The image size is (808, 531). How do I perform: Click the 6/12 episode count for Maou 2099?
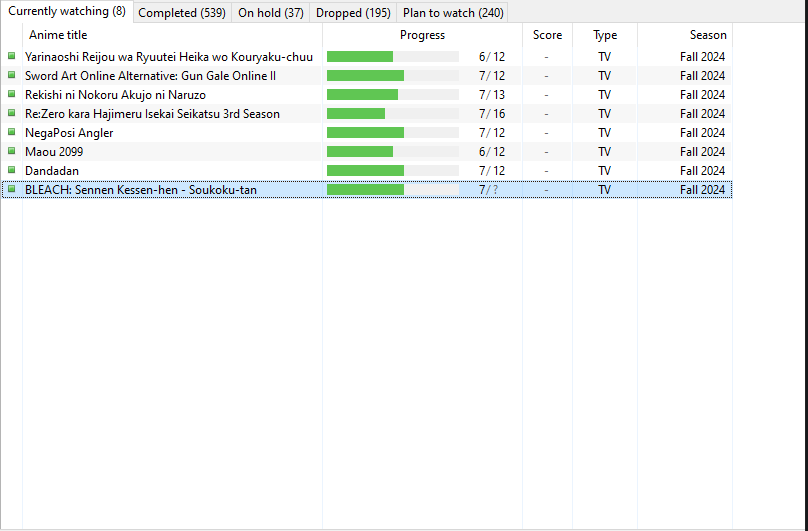[x=492, y=152]
